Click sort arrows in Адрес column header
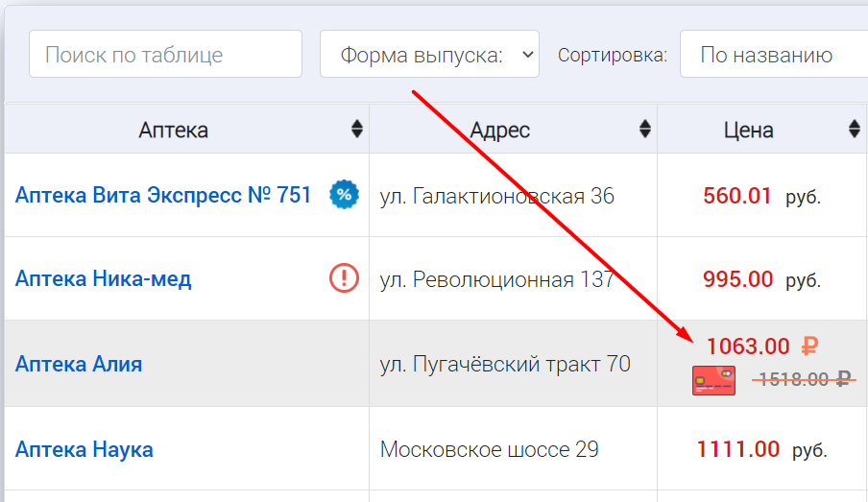The image size is (868, 502). pyautogui.click(x=645, y=130)
